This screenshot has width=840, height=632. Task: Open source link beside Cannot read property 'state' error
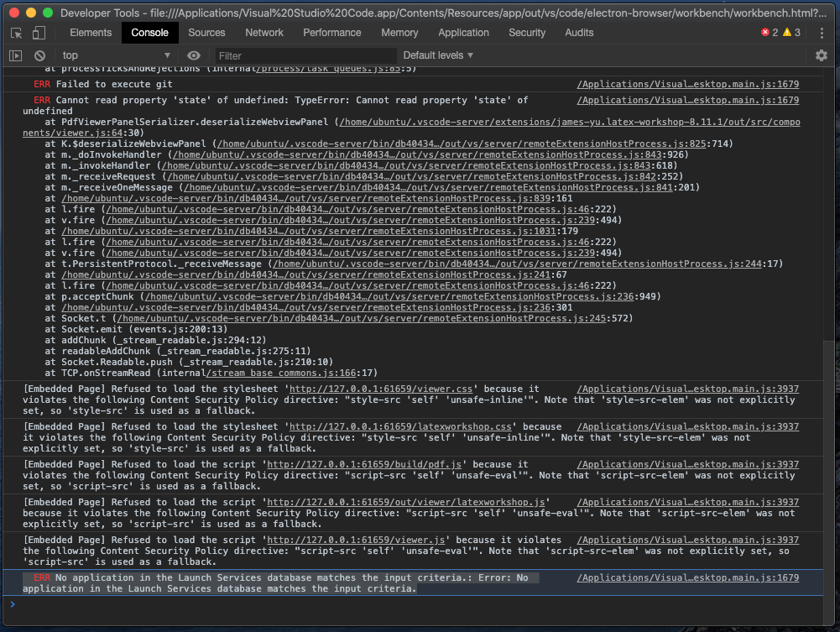point(688,100)
